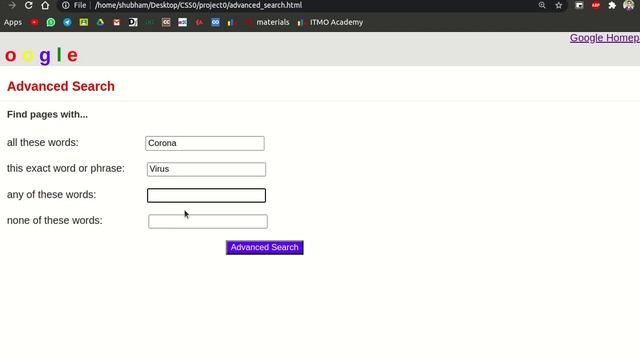Click the address bar file path
Viewport: 640px width, 360px height.
[x=198, y=5]
